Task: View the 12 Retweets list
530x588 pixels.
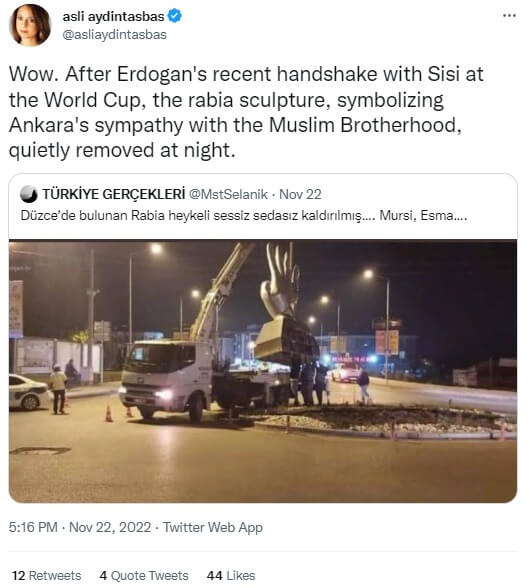Action: coord(47,576)
